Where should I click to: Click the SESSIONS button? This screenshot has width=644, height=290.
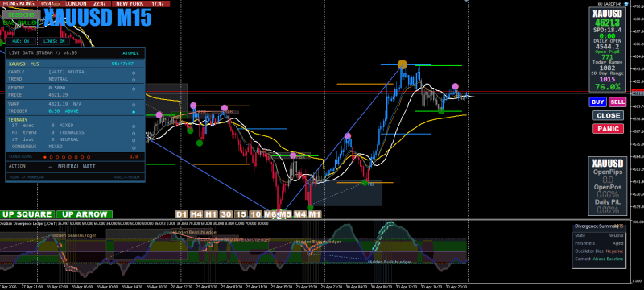tap(21, 14)
